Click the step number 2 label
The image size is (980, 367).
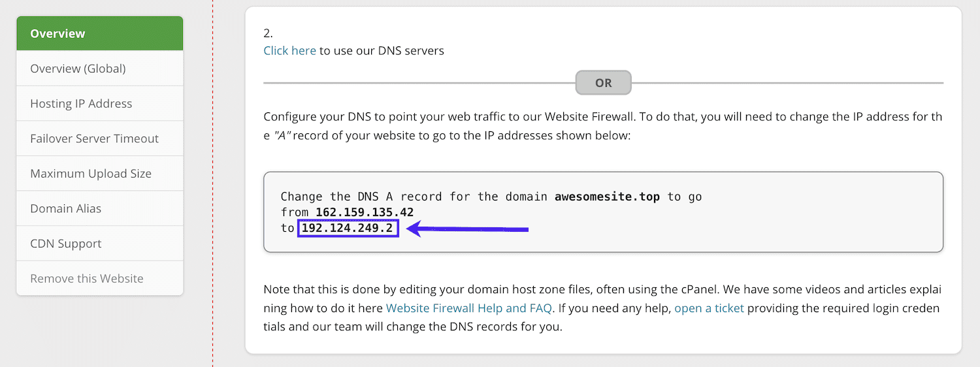(268, 33)
